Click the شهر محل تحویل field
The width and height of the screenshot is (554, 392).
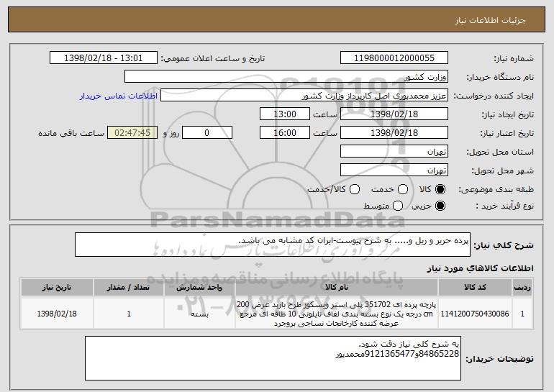point(394,170)
